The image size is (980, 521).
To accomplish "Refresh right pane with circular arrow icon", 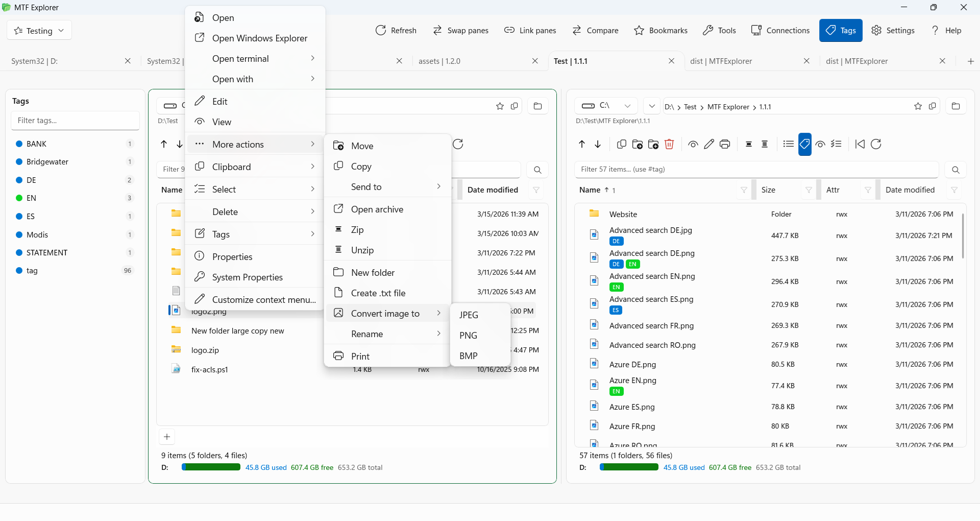I will coord(876,144).
